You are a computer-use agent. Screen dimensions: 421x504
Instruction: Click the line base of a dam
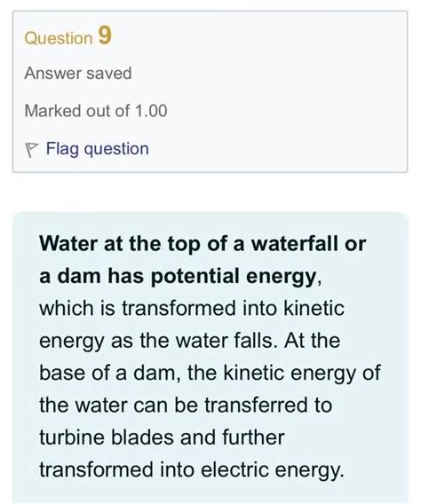pos(210,374)
